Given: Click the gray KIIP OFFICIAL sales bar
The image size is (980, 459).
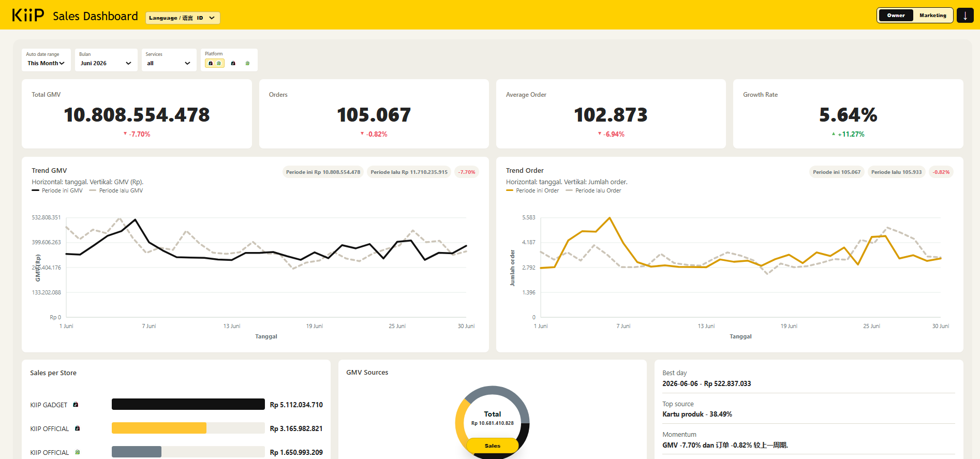Looking at the screenshot, I should pyautogui.click(x=137, y=452).
